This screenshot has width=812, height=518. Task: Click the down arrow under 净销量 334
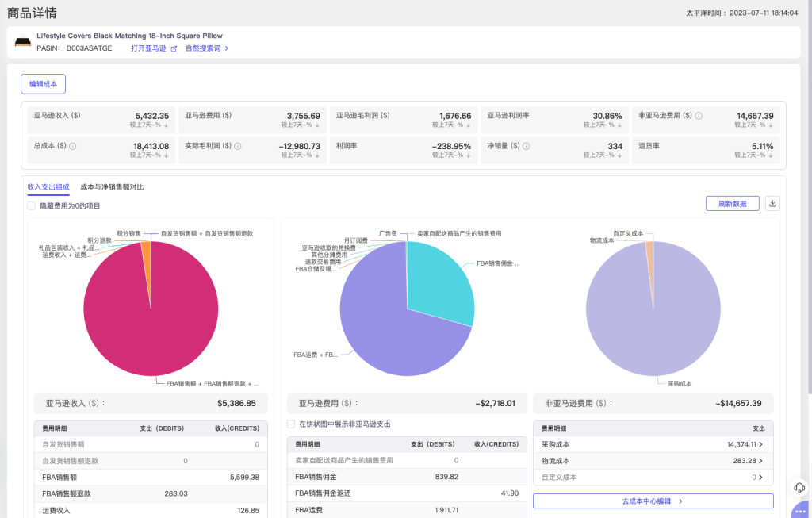(620, 155)
